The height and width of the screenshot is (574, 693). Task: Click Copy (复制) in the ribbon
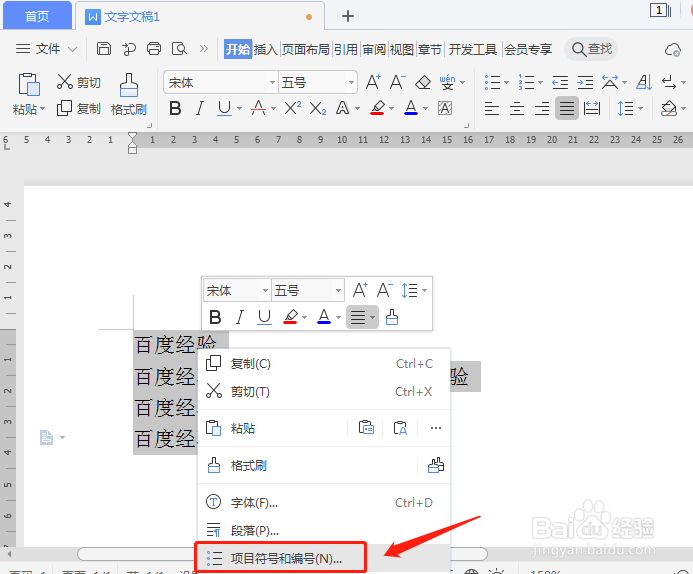pos(79,108)
